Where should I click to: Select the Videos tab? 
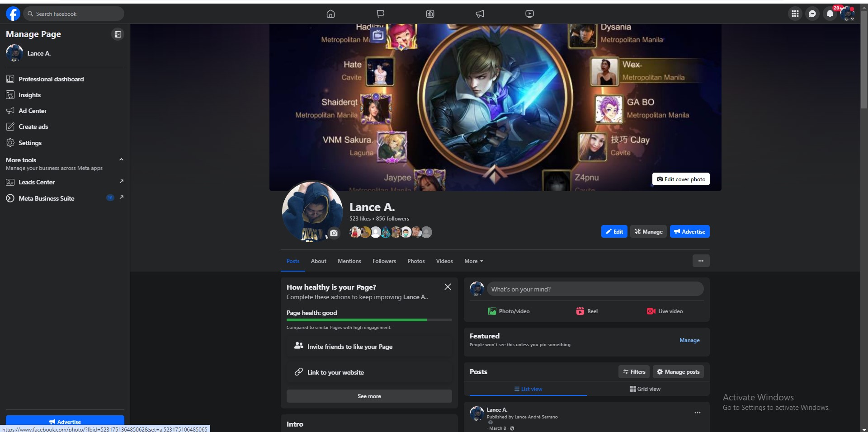coord(444,261)
